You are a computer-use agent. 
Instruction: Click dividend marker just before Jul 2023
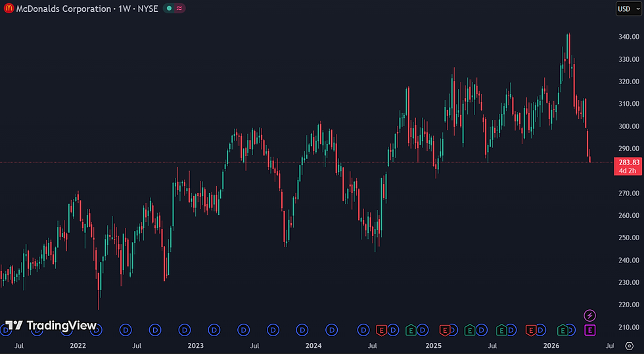pos(244,330)
